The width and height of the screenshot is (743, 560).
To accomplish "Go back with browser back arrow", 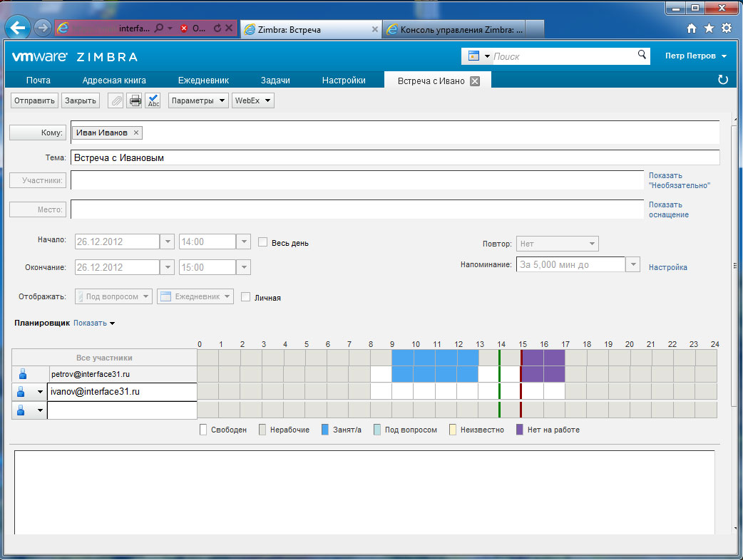I will pyautogui.click(x=18, y=28).
